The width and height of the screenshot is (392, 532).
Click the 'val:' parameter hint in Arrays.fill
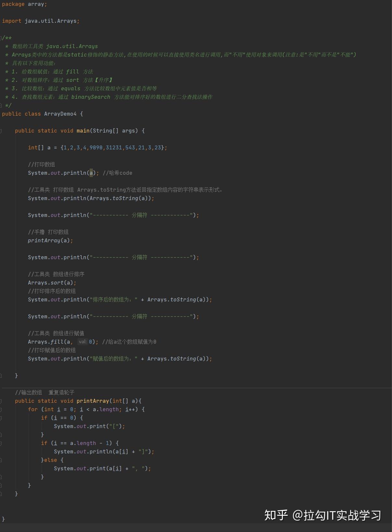[82, 342]
